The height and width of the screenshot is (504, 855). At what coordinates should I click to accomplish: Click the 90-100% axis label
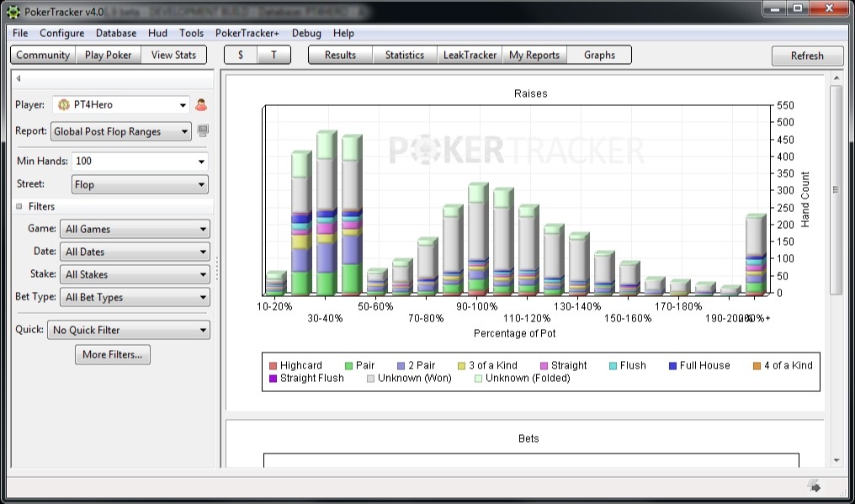coord(476,306)
